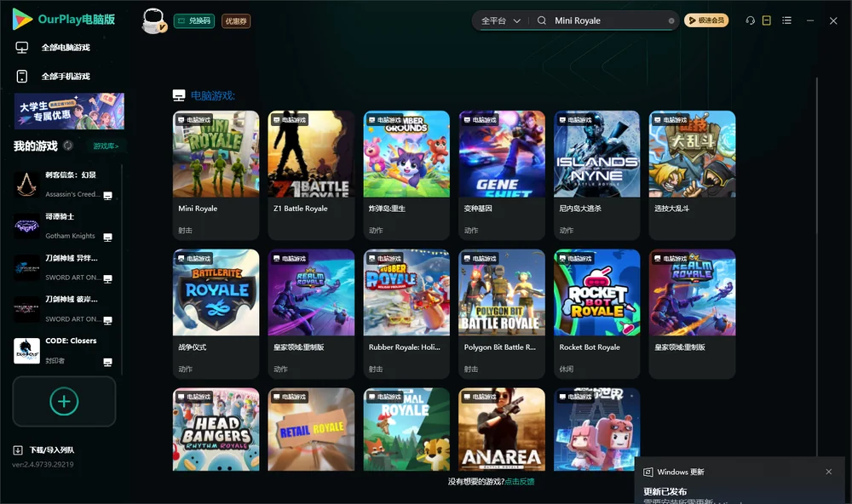Image resolution: width=852 pixels, height=504 pixels.
Task: Click the add game plus button
Action: coord(64,401)
